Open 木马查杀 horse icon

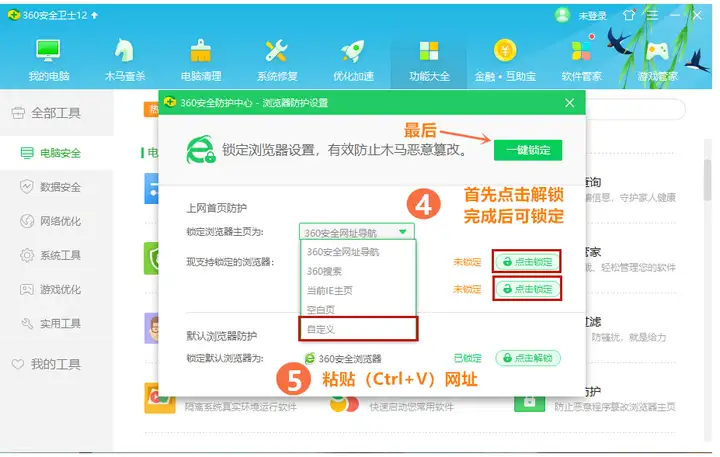124,51
